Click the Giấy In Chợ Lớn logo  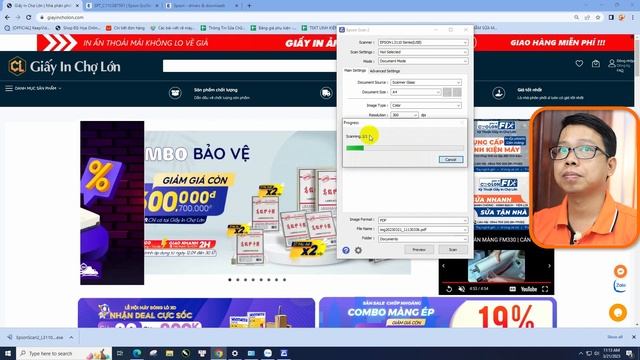point(64,66)
